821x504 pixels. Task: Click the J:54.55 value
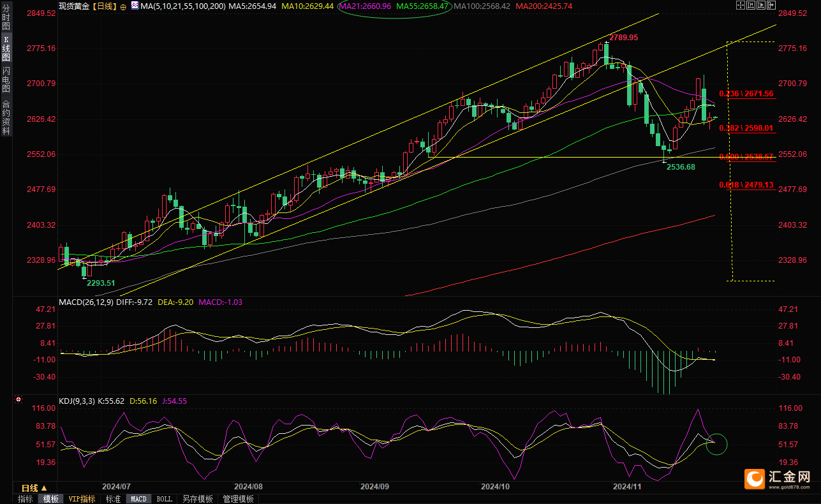(x=174, y=401)
